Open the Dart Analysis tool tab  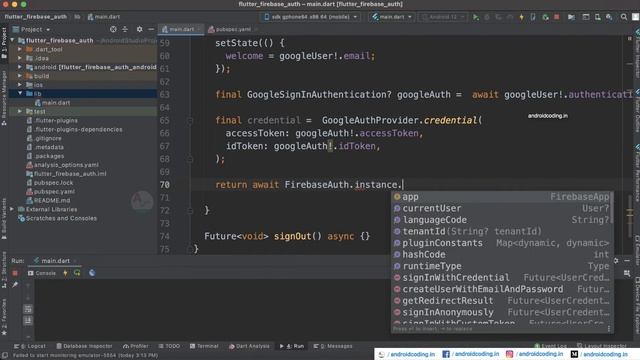[249, 346]
